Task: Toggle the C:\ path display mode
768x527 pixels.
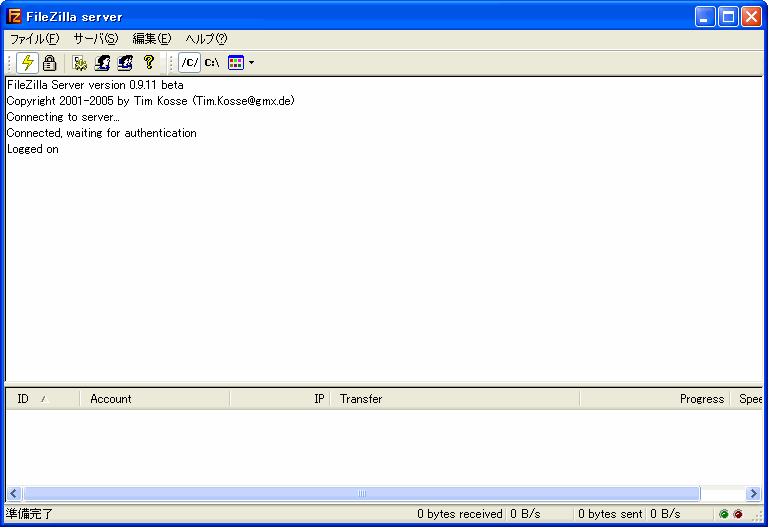Action: 212,63
